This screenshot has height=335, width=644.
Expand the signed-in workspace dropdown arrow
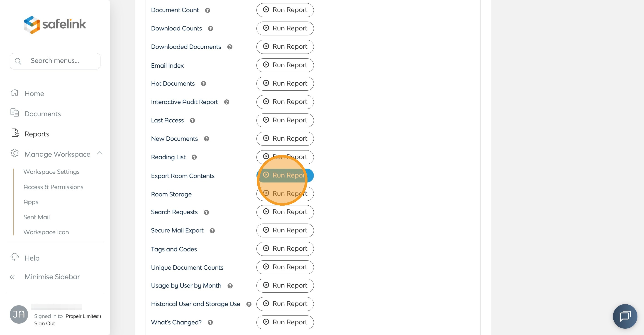(x=97, y=316)
